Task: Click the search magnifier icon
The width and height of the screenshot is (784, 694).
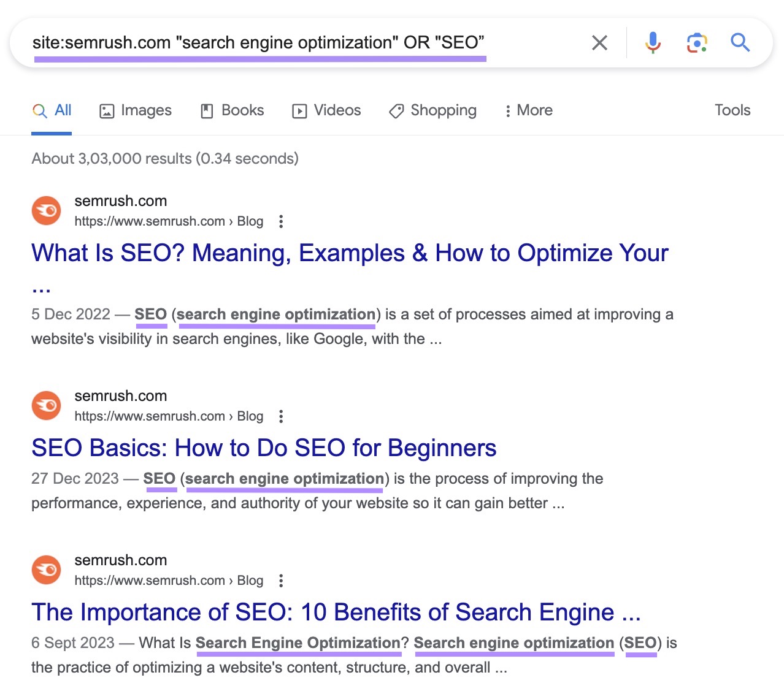Action: click(x=740, y=42)
